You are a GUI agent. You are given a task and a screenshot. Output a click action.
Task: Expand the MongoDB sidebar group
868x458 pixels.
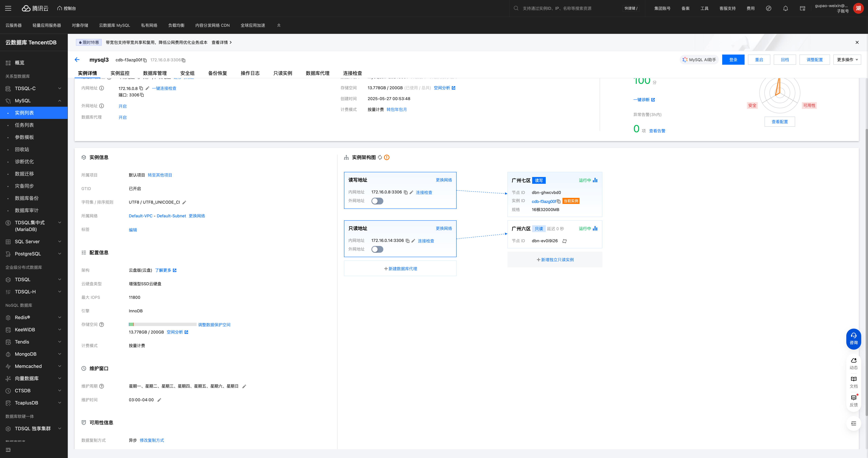click(x=34, y=354)
